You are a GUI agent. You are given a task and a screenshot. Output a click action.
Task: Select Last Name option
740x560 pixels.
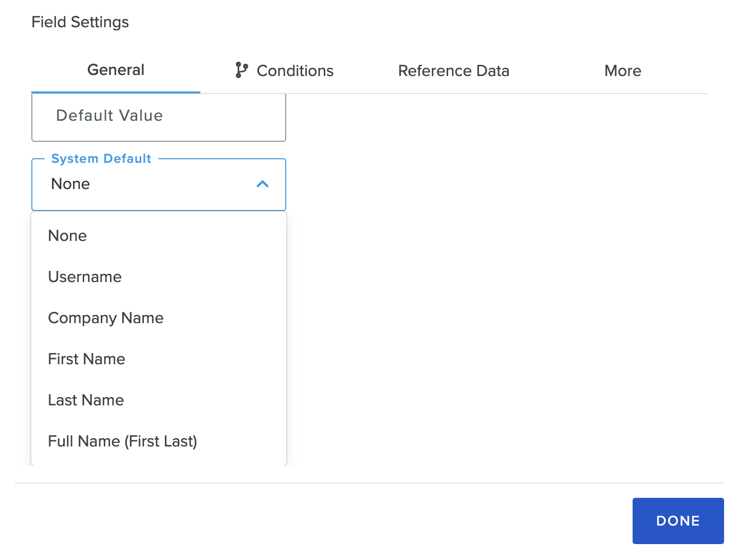[x=86, y=400]
